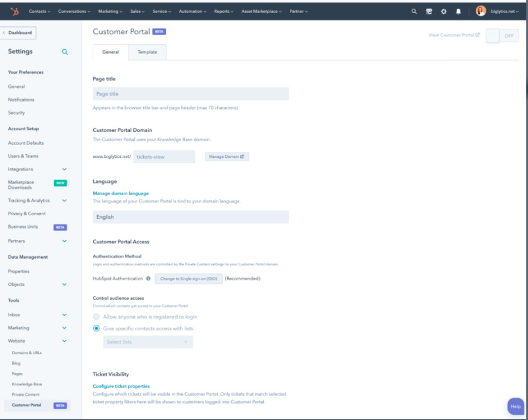The width and height of the screenshot is (528, 420).
Task: Open the Conversations menu
Action: point(74,12)
